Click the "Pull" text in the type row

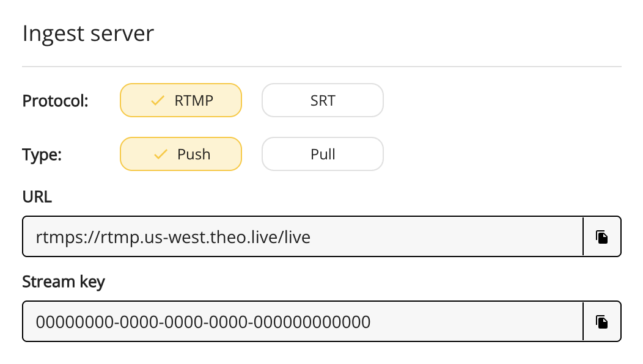point(322,155)
